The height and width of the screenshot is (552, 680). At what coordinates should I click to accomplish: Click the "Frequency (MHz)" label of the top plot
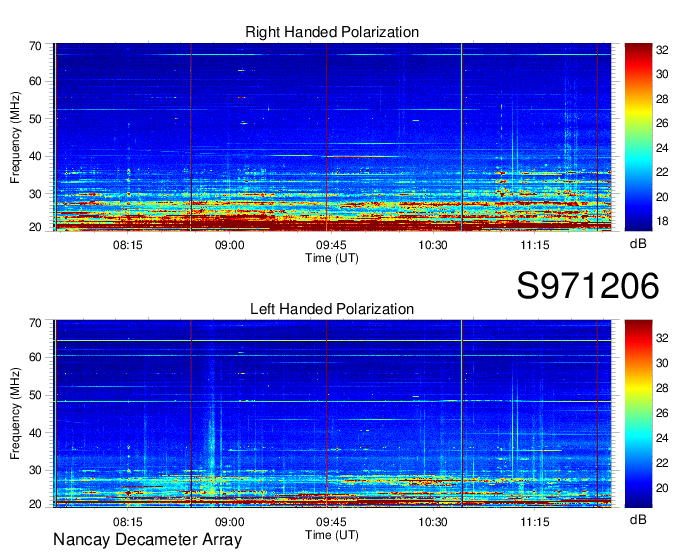[15, 137]
